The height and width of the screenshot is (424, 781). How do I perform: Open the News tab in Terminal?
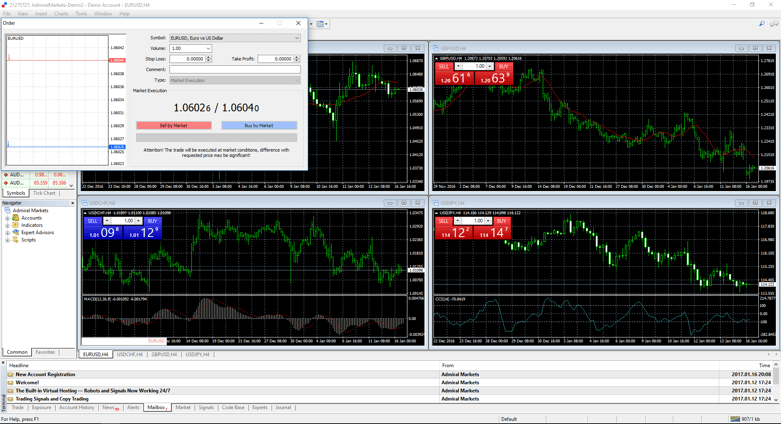[x=110, y=408]
